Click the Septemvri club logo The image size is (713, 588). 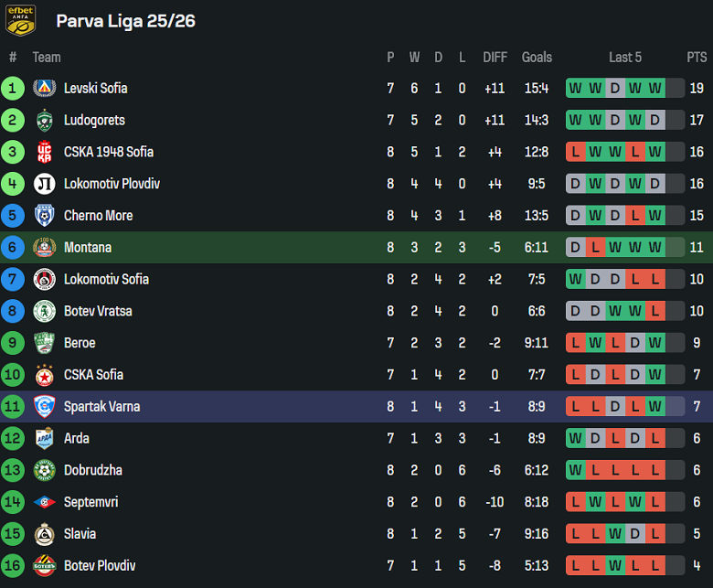coord(44,502)
